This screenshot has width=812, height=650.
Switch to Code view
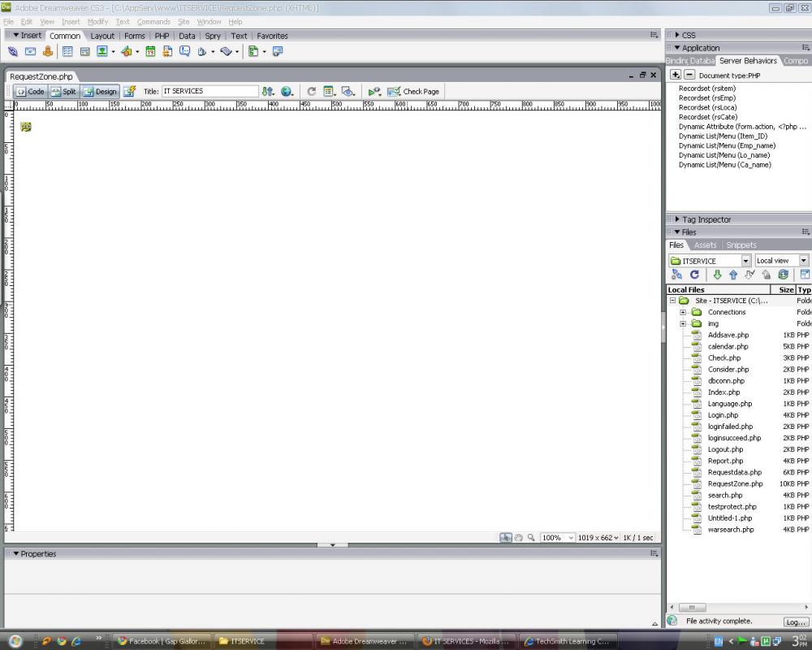tap(30, 92)
